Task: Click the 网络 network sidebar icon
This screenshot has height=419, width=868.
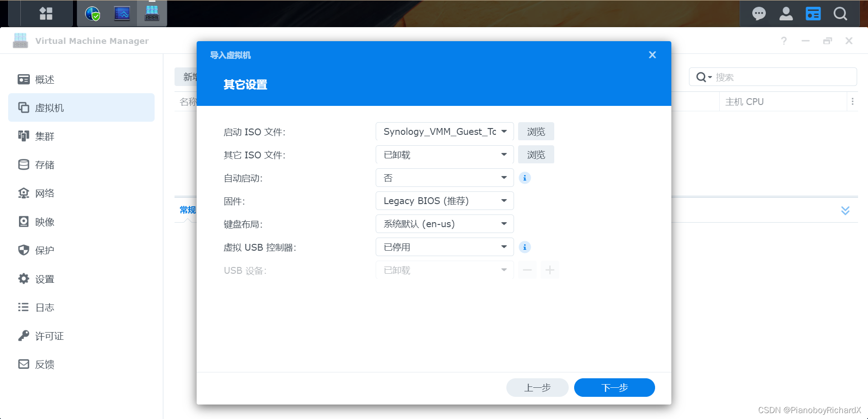Action: click(24, 193)
